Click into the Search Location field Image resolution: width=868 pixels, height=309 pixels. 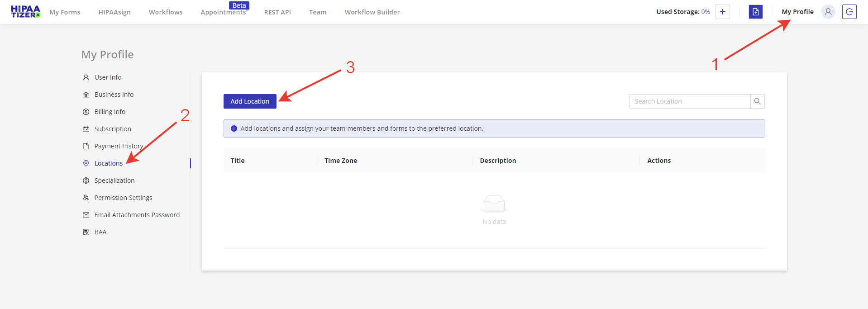click(x=689, y=101)
